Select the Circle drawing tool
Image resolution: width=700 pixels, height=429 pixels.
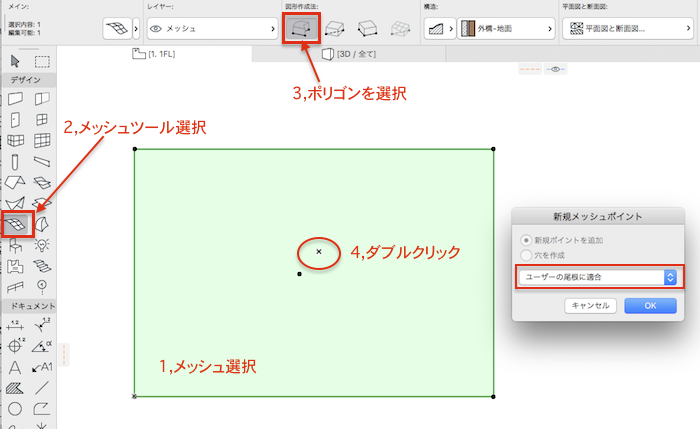tap(15, 408)
